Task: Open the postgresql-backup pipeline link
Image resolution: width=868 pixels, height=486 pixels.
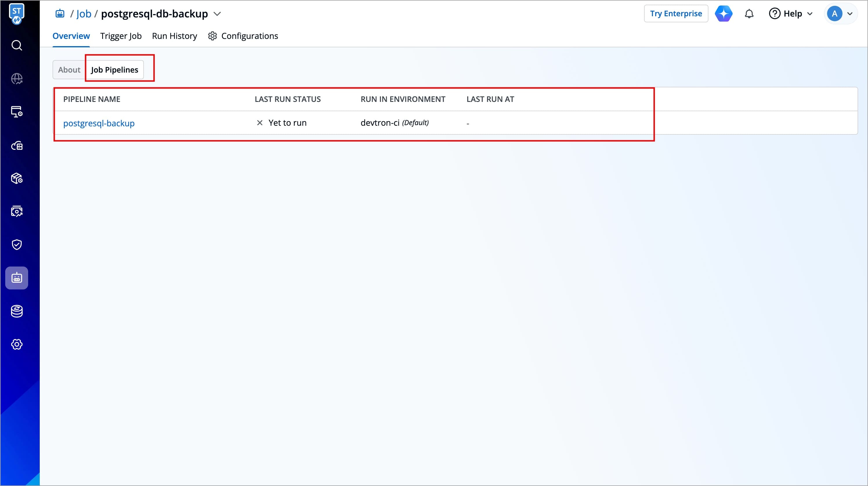Action: click(99, 123)
